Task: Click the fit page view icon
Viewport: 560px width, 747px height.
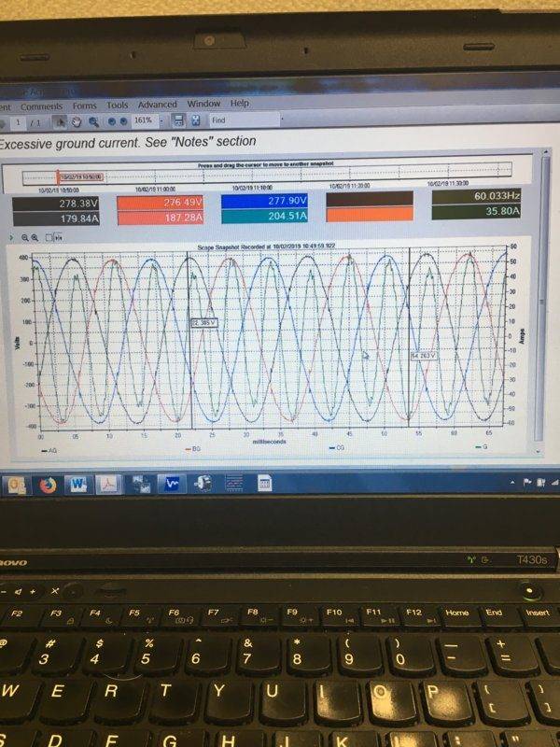Action: click(x=196, y=120)
